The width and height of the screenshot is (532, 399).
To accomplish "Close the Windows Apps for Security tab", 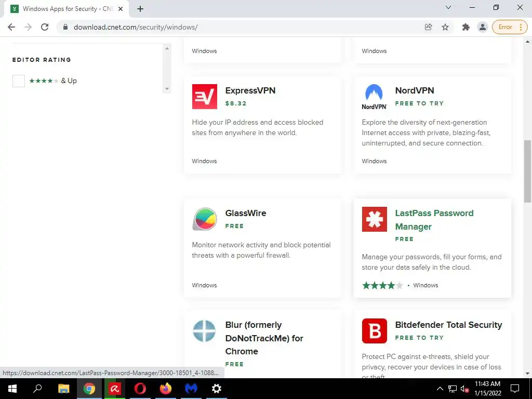I will 121,9.
